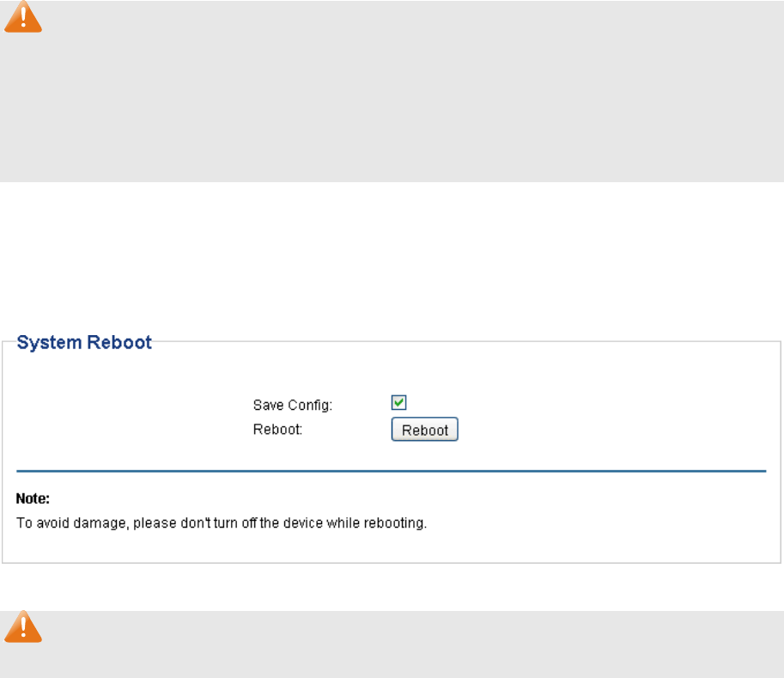Select the System Reboot section heading
784x678 pixels.
point(84,342)
